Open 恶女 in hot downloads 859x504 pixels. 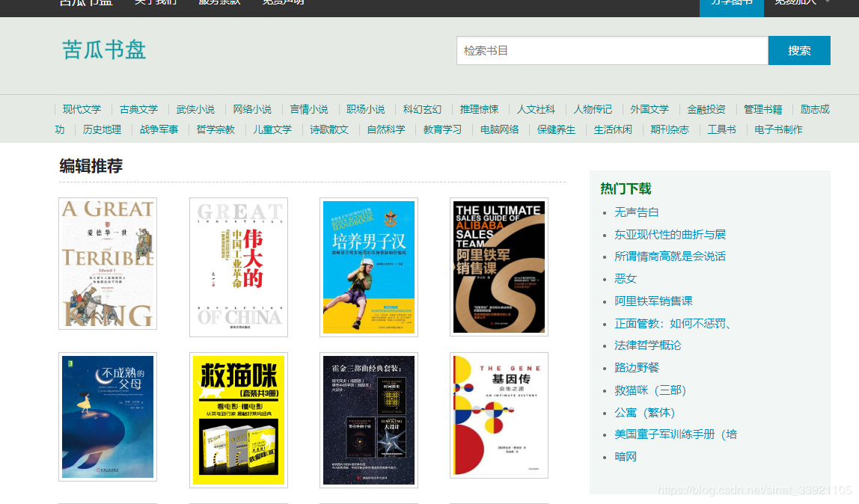click(x=626, y=279)
